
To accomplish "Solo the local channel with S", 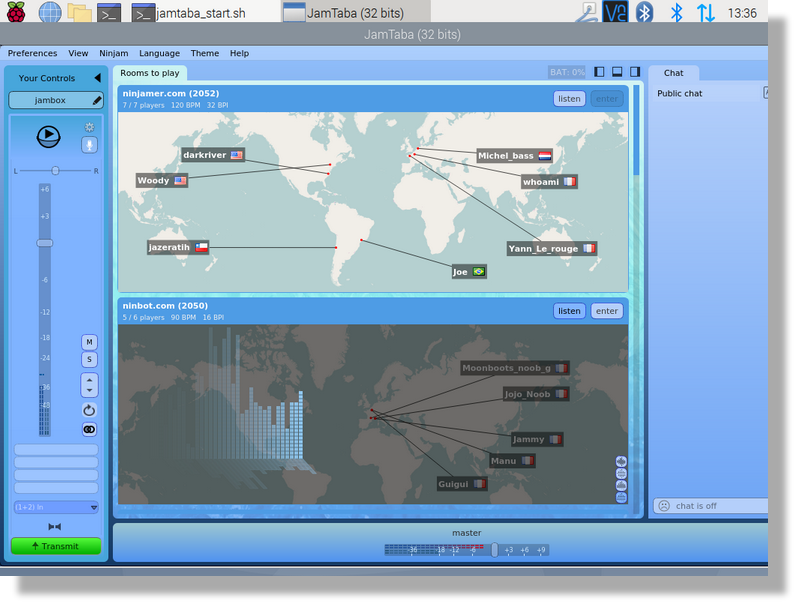I will (x=89, y=360).
